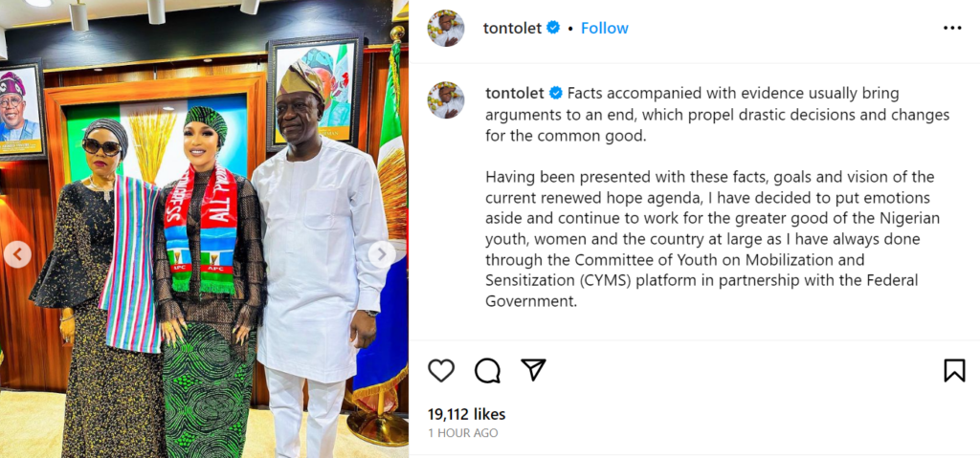Open the post permalink via 1 HOUR AGO
The width and height of the screenshot is (980, 458).
click(463, 433)
